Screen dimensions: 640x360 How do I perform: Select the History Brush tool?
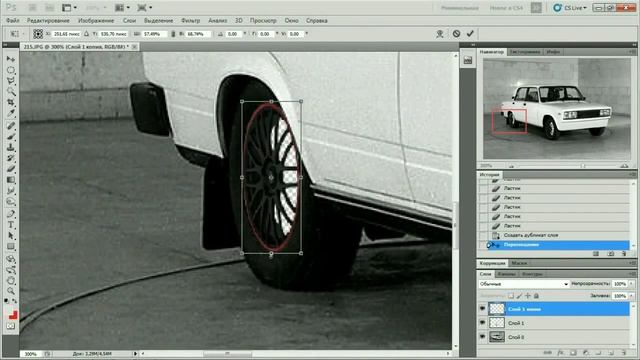point(11,158)
